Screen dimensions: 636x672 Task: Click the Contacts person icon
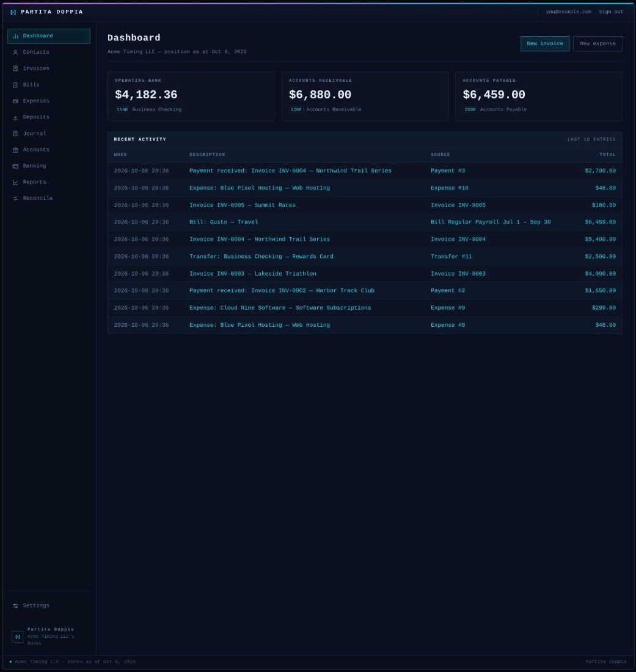(x=15, y=53)
